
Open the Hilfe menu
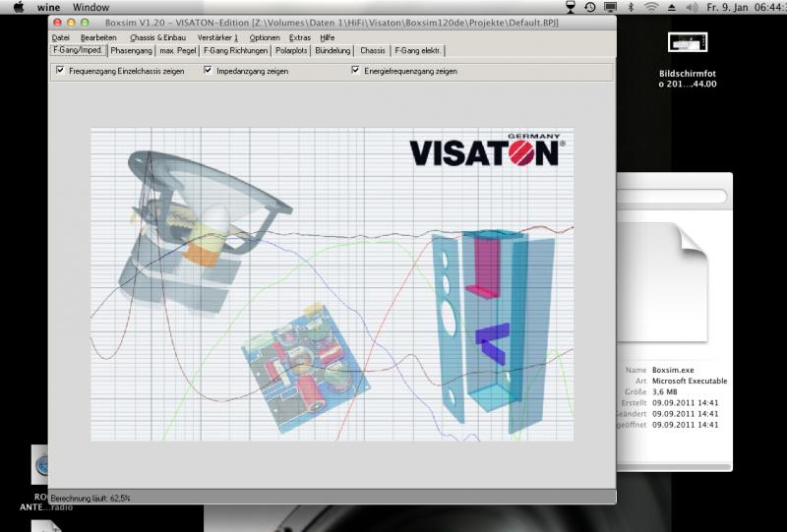[x=328, y=37]
